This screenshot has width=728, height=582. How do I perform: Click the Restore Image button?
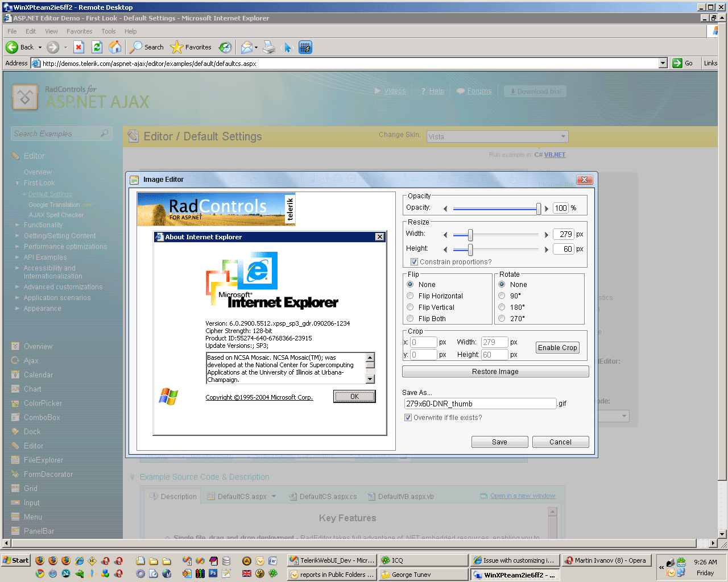495,372
